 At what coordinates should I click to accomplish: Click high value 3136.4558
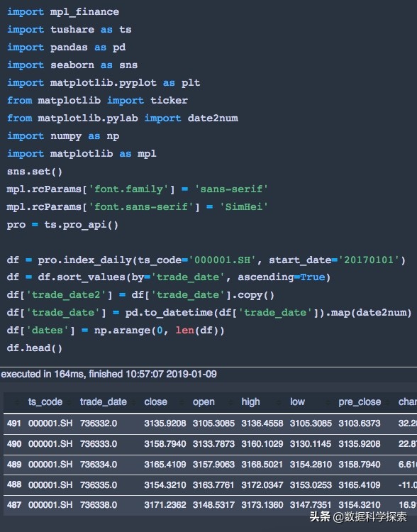point(262,423)
